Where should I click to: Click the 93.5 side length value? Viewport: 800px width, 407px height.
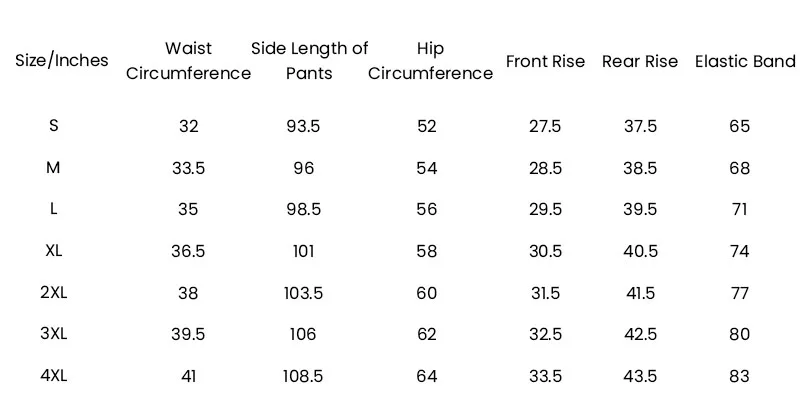click(x=303, y=126)
